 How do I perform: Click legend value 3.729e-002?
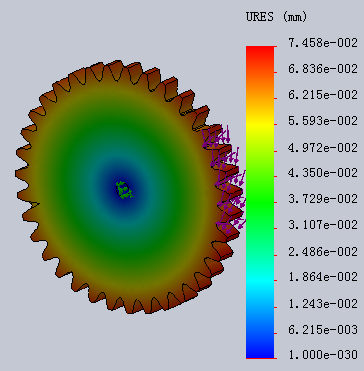point(323,199)
